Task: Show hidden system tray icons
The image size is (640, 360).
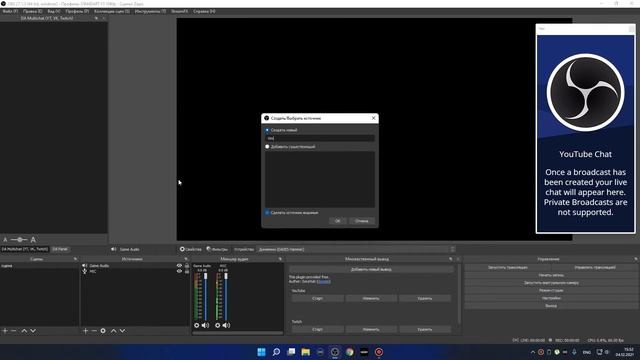Action: pyautogui.click(x=533, y=352)
